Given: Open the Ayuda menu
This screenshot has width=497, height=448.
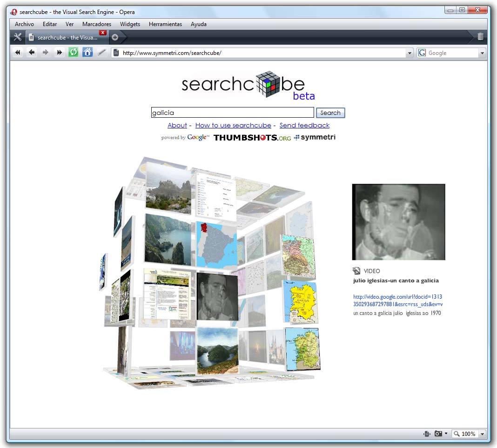Looking at the screenshot, I should 199,24.
